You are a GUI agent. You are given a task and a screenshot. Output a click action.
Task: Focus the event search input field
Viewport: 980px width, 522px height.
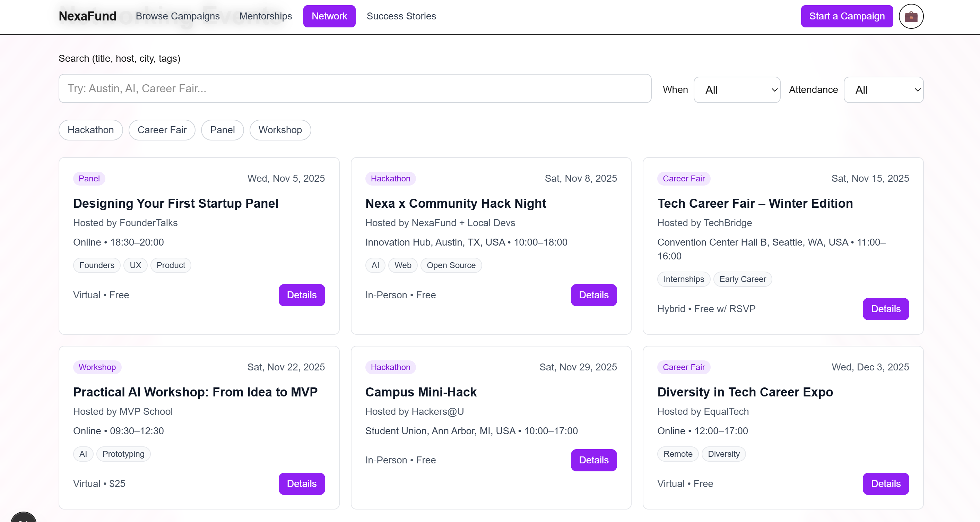point(355,89)
